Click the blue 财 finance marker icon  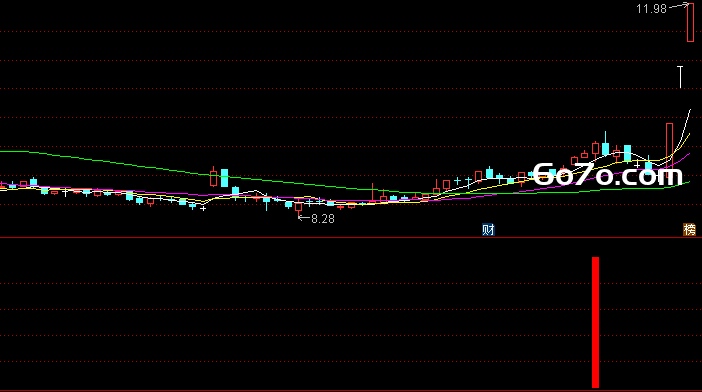click(x=488, y=230)
